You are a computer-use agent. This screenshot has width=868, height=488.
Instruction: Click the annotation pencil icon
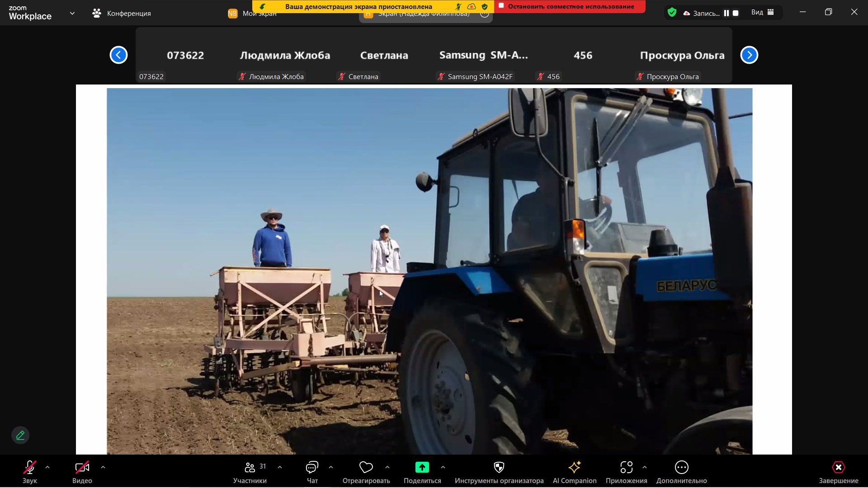[20, 435]
